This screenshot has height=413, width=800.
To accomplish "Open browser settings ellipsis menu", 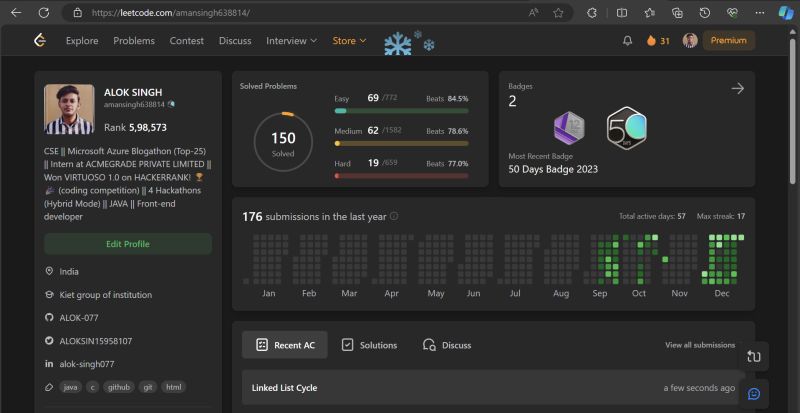I will tap(760, 13).
